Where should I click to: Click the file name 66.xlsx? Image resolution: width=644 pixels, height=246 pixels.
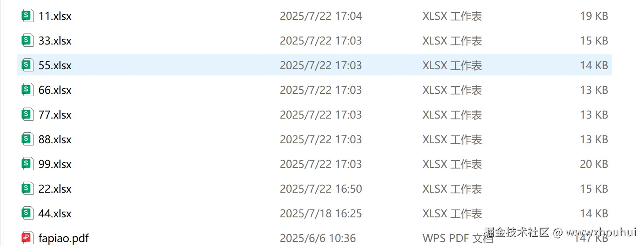tap(55, 90)
